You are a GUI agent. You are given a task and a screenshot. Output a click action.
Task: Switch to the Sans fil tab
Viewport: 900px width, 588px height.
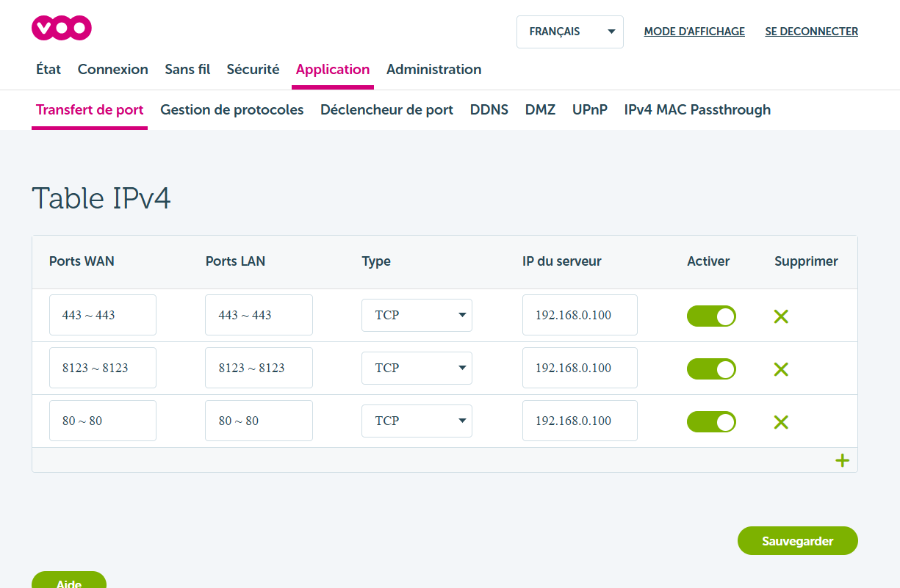[187, 70]
